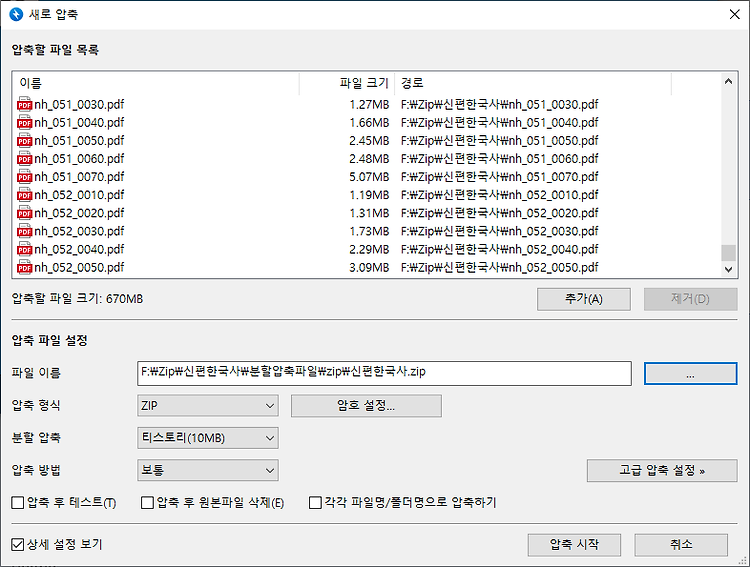The width and height of the screenshot is (750, 567).
Task: Browse output path with ... button
Action: [x=690, y=373]
